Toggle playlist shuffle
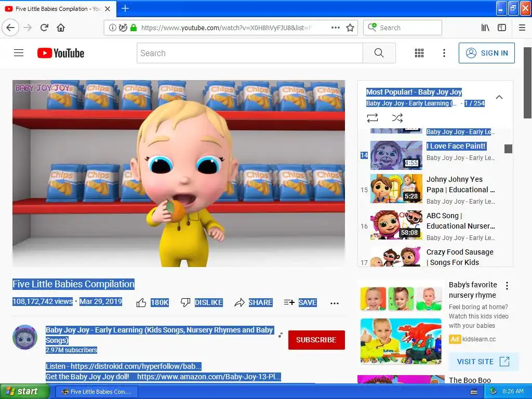This screenshot has width=532, height=399. [397, 118]
